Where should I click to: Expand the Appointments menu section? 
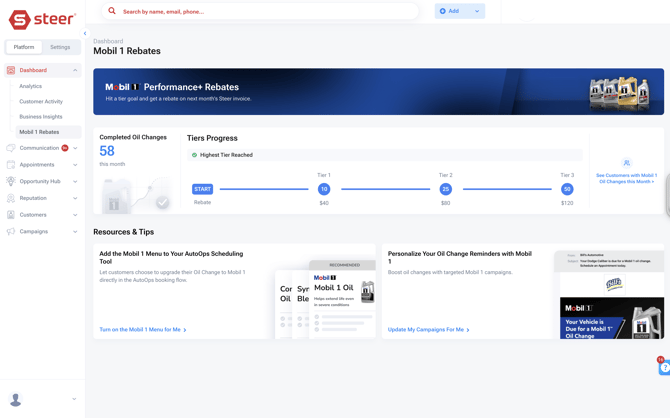pos(75,165)
